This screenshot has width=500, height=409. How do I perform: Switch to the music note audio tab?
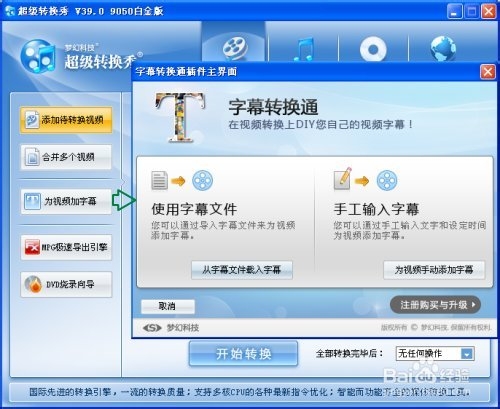[x=304, y=49]
